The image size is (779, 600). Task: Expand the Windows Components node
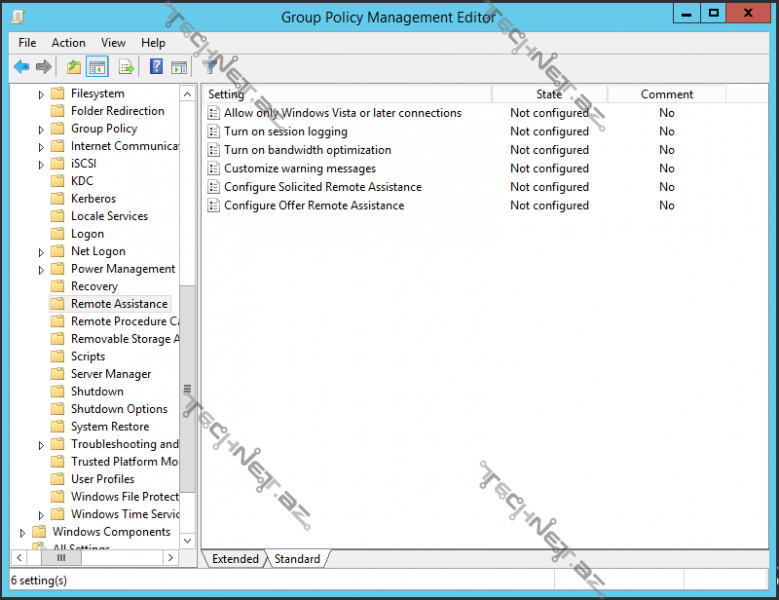pos(22,532)
